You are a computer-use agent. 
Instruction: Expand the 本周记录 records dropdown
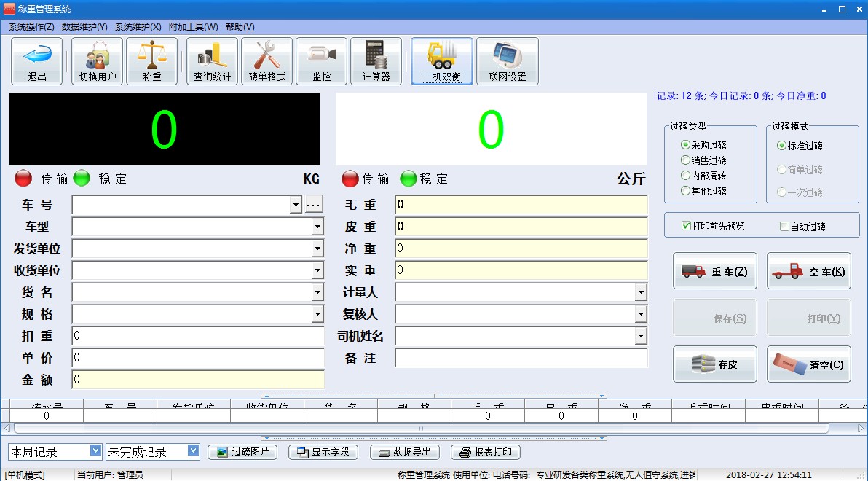pyautogui.click(x=95, y=452)
